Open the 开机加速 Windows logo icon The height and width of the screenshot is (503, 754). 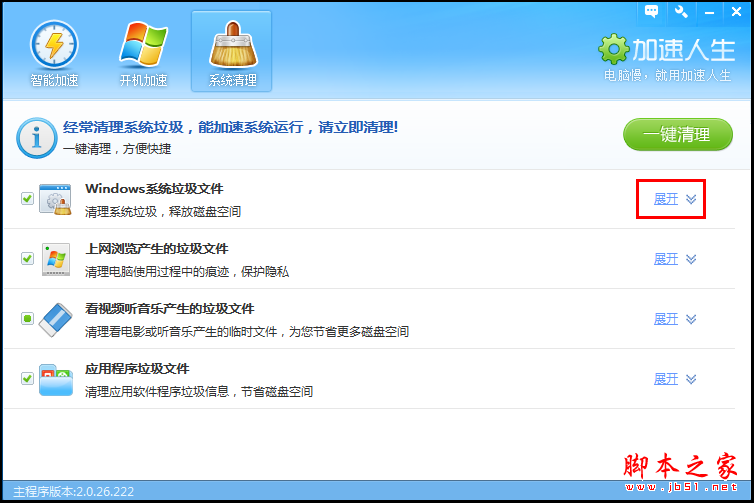click(143, 44)
